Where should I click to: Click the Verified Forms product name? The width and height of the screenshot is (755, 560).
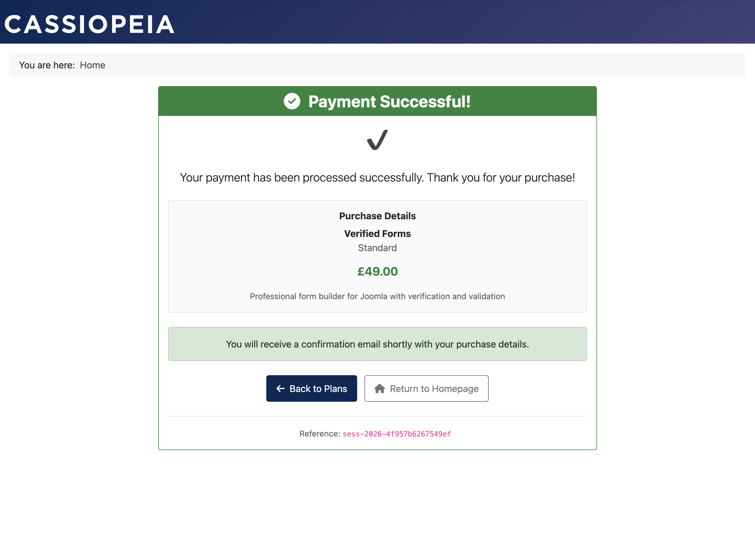pyautogui.click(x=377, y=233)
